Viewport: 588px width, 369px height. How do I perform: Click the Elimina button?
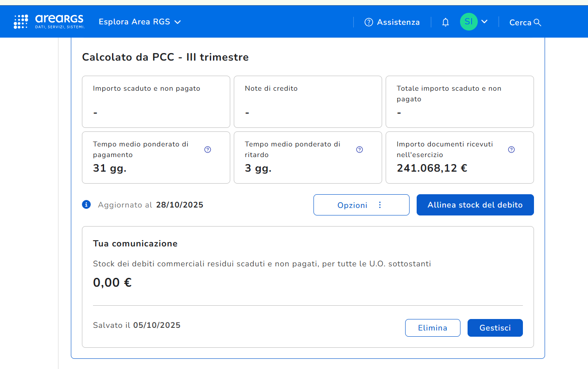tap(432, 328)
